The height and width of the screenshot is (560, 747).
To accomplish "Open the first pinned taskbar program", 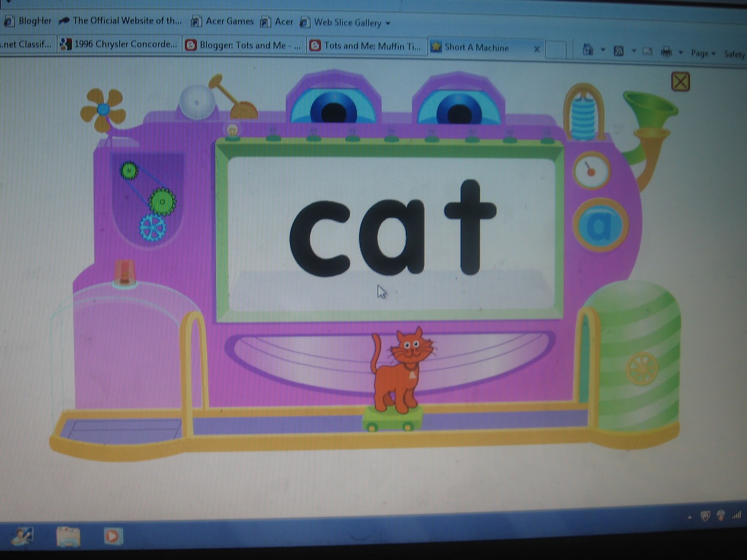I will pos(22,536).
